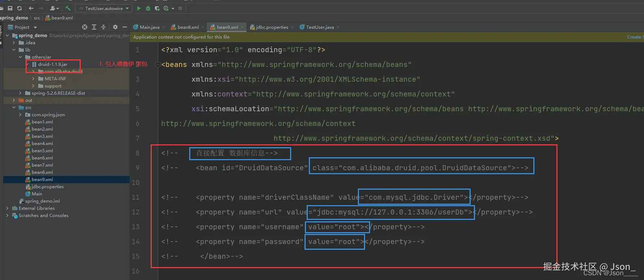This screenshot has width=644, height=280.
Task: Close the Main.java tab
Action: point(164,27)
